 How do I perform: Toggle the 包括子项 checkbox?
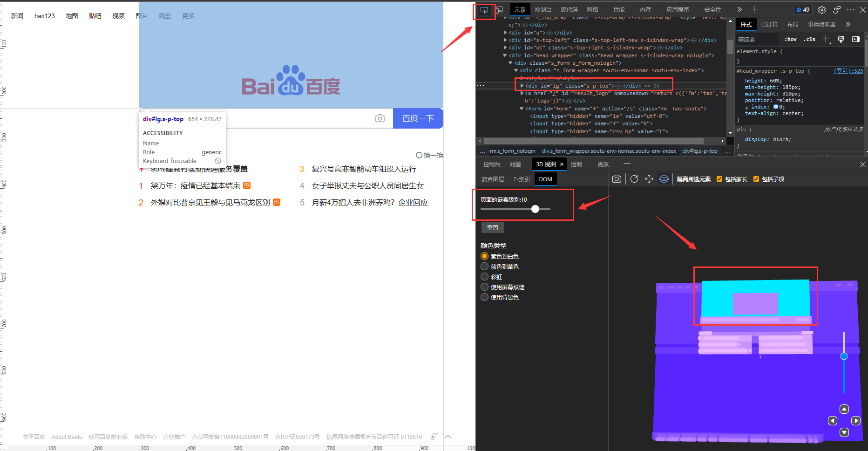coord(756,179)
